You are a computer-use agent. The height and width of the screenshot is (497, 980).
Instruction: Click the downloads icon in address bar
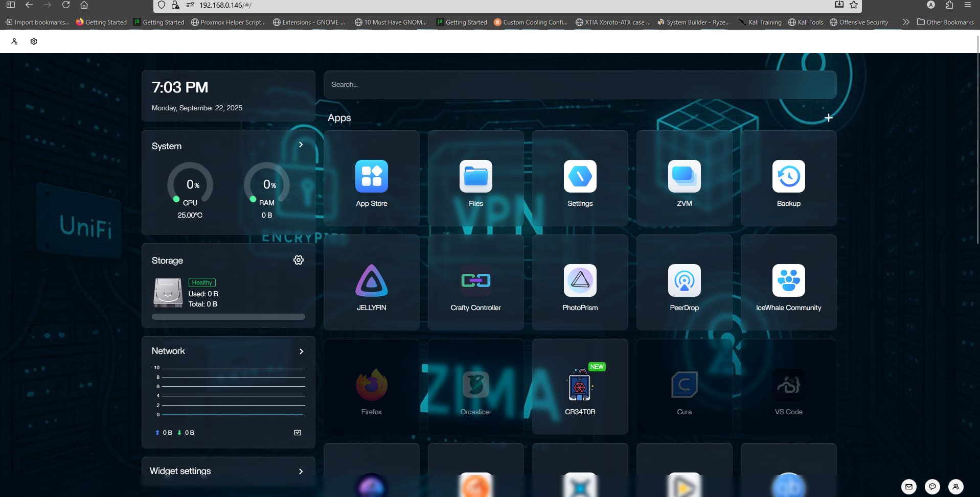point(839,5)
